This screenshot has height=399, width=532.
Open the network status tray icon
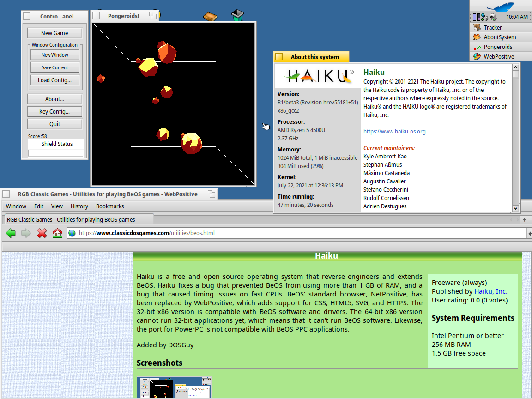484,17
